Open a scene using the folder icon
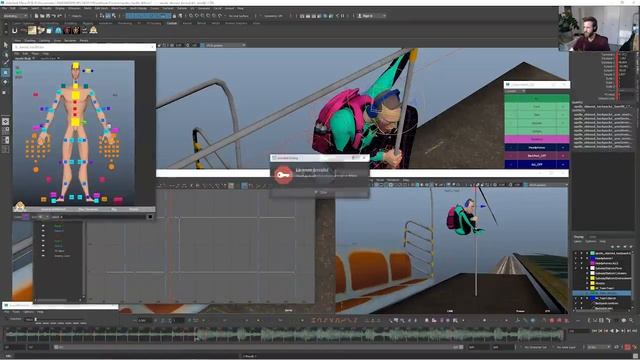The image size is (640, 360). point(42,16)
